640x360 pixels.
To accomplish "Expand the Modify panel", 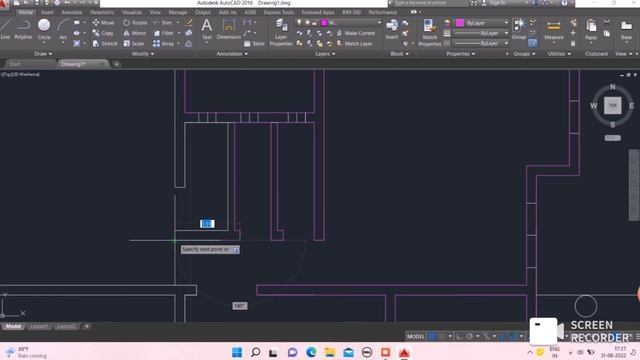I will point(143,53).
